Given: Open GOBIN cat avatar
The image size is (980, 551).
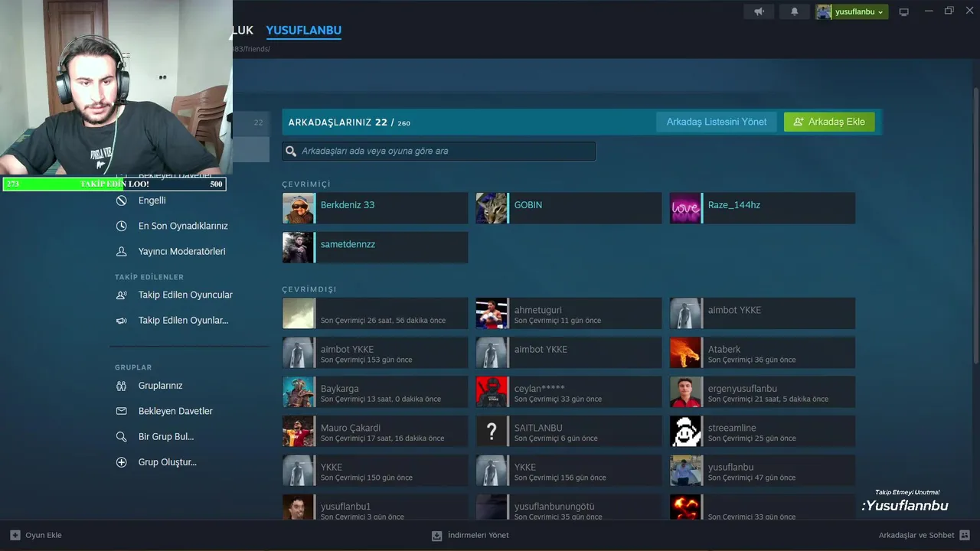Looking at the screenshot, I should tap(492, 208).
